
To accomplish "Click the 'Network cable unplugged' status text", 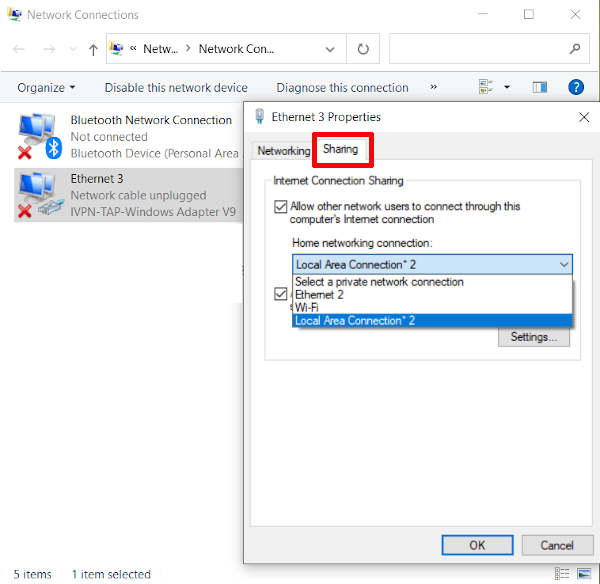I will [x=138, y=195].
